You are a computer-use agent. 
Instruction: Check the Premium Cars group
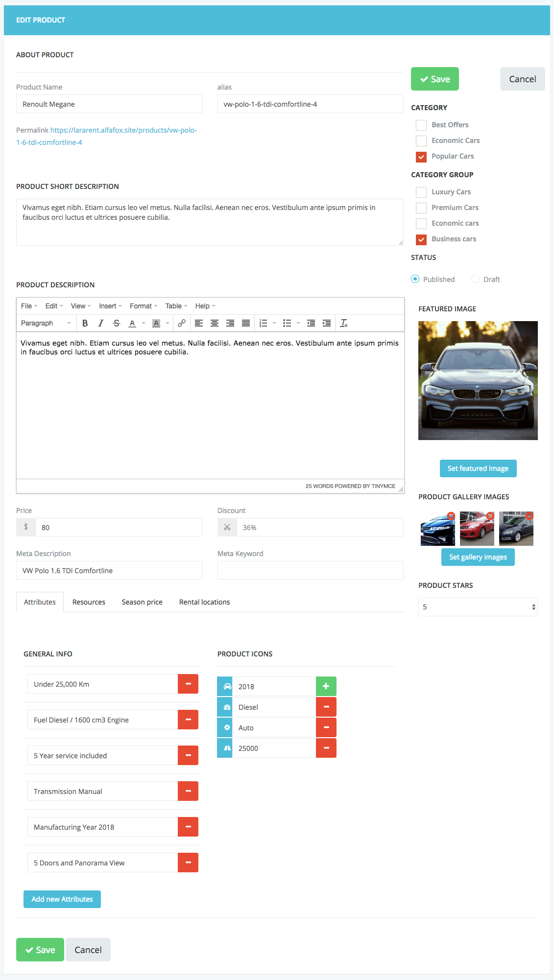point(421,208)
